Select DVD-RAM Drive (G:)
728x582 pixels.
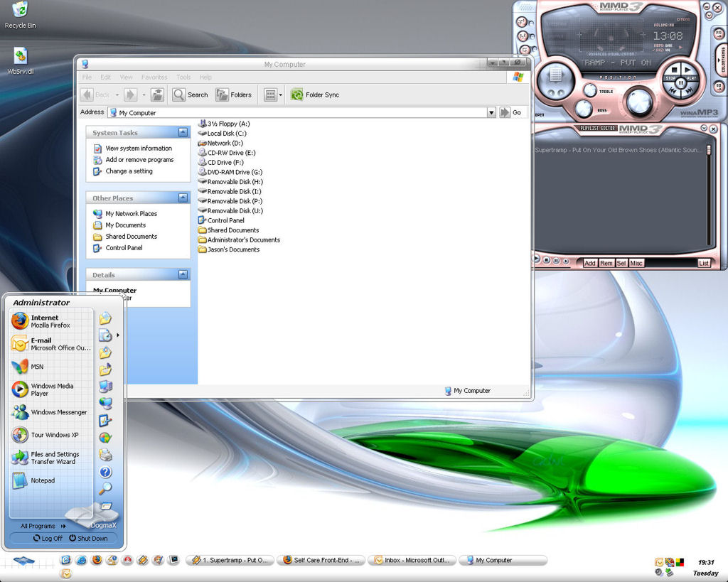click(230, 172)
